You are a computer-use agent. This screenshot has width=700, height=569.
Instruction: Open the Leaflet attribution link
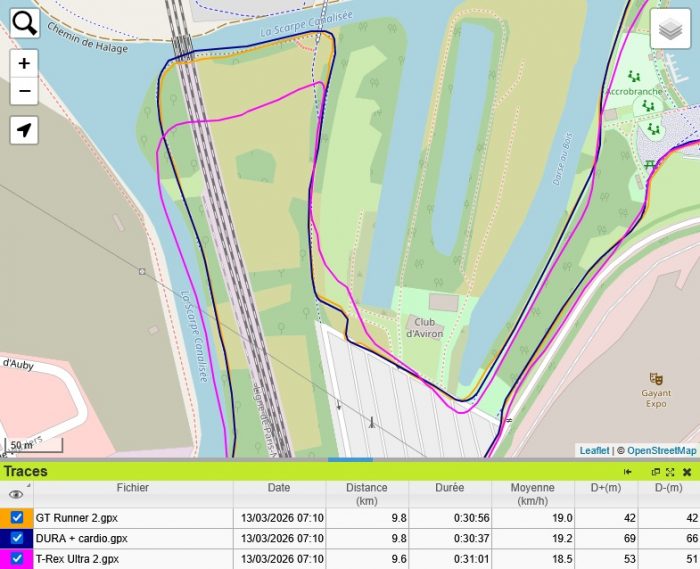point(594,451)
